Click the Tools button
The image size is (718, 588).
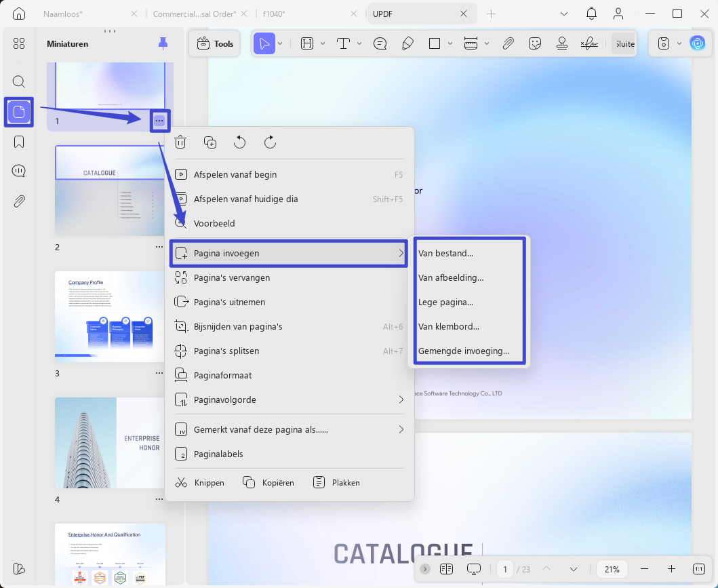pyautogui.click(x=215, y=43)
